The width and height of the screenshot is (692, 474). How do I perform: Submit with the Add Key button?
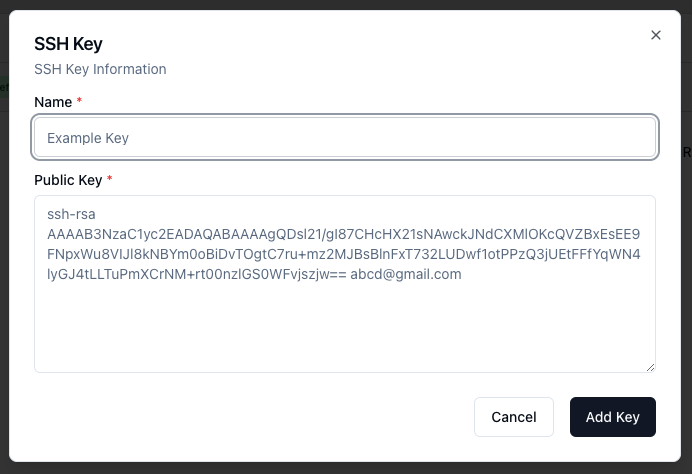(613, 417)
